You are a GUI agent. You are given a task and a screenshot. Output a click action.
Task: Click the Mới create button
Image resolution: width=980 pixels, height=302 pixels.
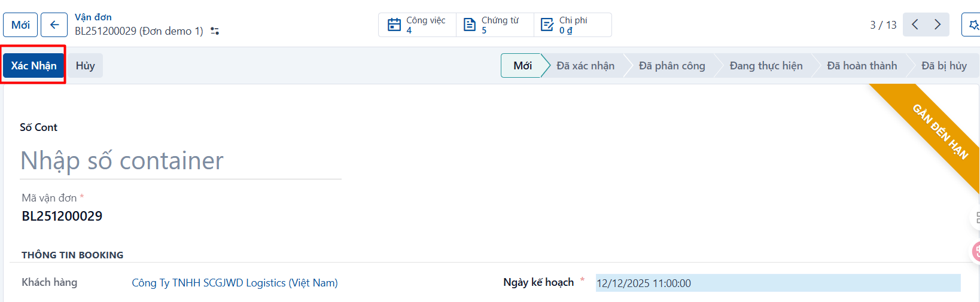(x=20, y=25)
